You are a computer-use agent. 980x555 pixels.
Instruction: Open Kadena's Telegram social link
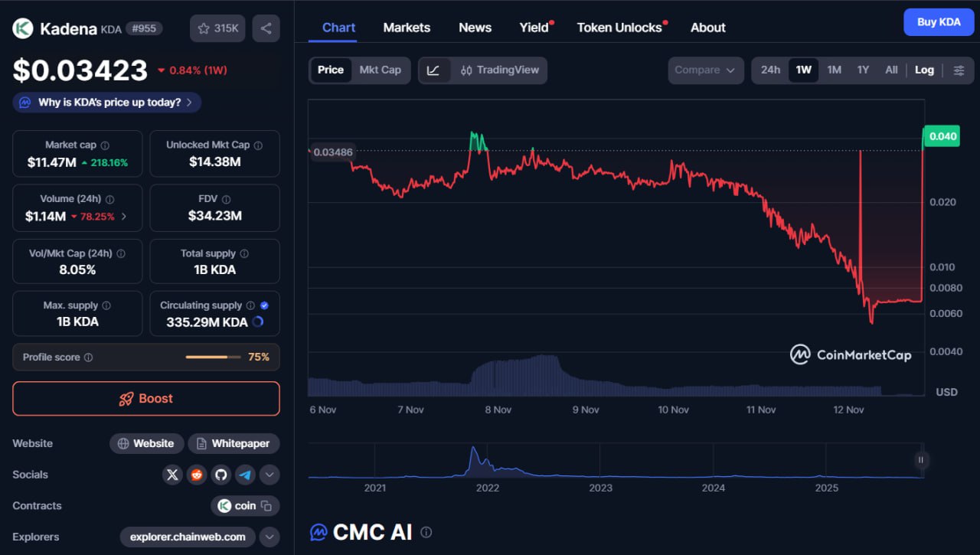pyautogui.click(x=245, y=475)
